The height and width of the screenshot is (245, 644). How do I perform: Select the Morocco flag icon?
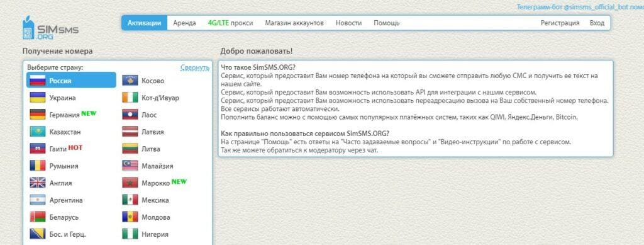130,183
